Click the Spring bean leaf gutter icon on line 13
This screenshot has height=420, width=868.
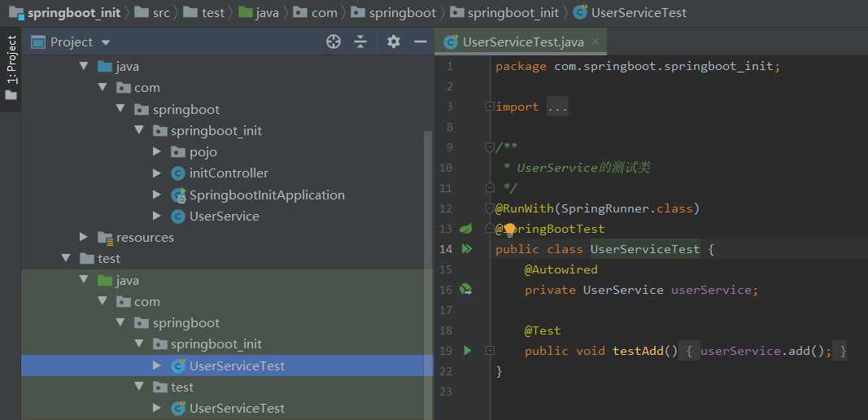(467, 228)
